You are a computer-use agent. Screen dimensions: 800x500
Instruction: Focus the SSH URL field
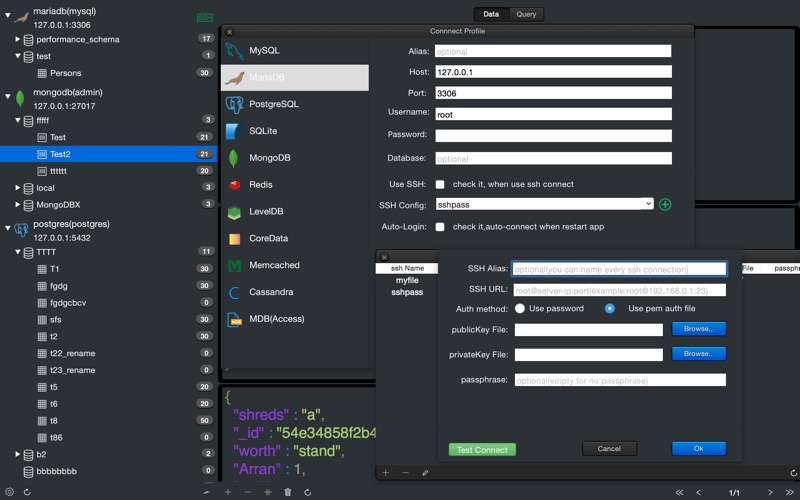pyautogui.click(x=619, y=290)
